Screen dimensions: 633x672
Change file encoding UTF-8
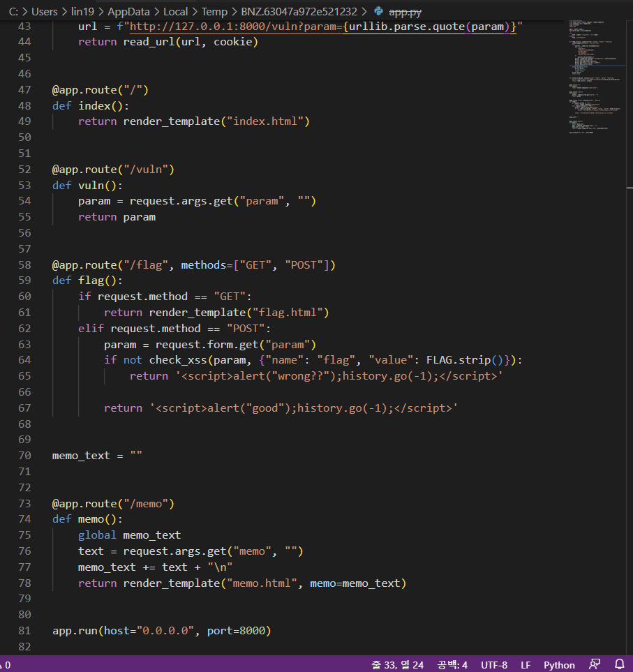pos(493,665)
